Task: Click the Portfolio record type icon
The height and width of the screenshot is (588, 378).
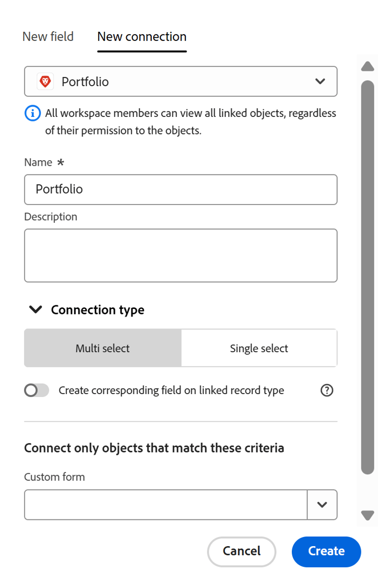Action: click(x=45, y=81)
